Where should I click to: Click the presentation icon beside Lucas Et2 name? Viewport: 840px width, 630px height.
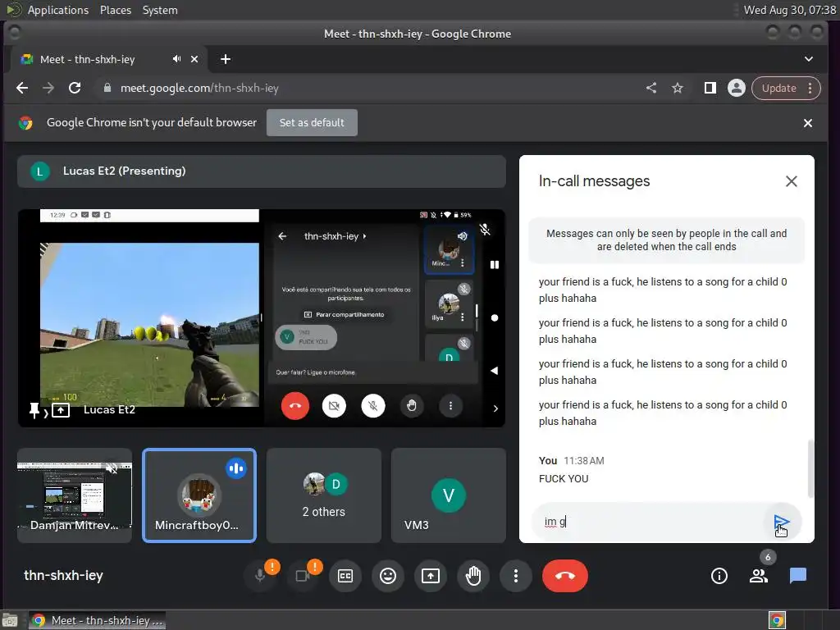(x=61, y=411)
